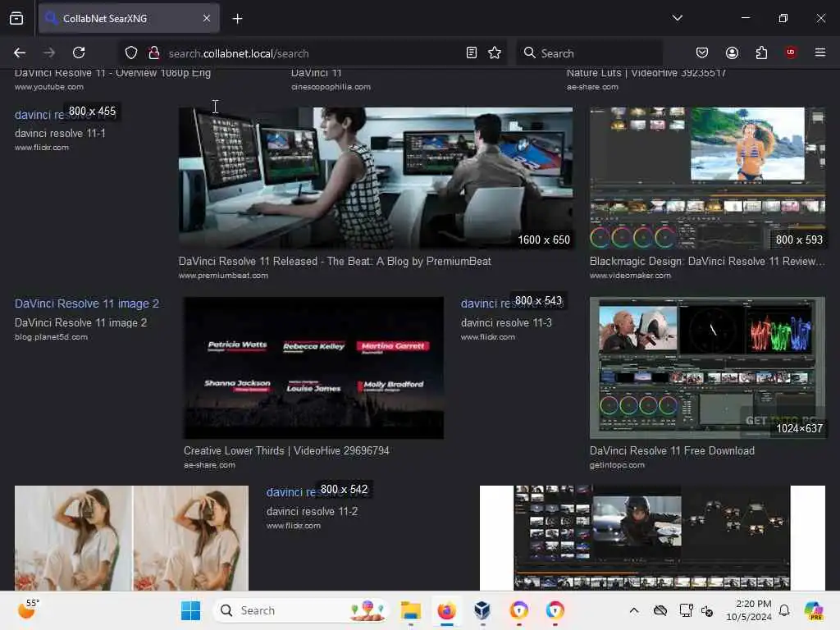
Task: Go back to the previous page
Action: click(20, 52)
